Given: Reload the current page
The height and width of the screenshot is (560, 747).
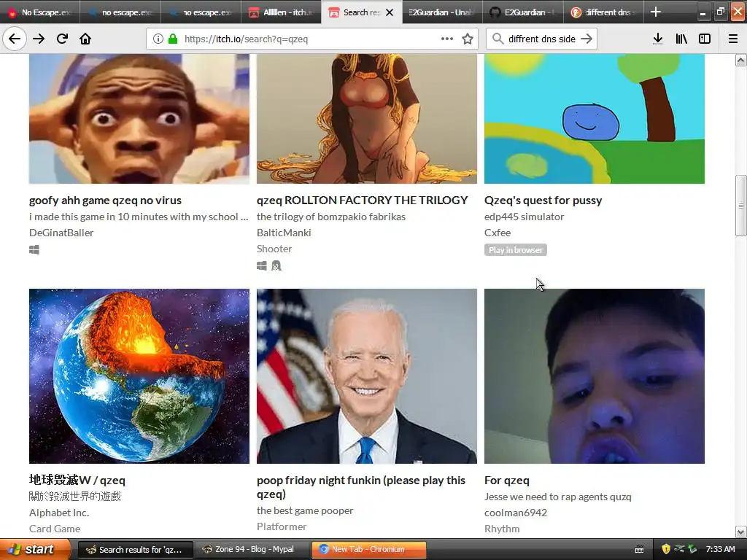Looking at the screenshot, I should point(62,39).
